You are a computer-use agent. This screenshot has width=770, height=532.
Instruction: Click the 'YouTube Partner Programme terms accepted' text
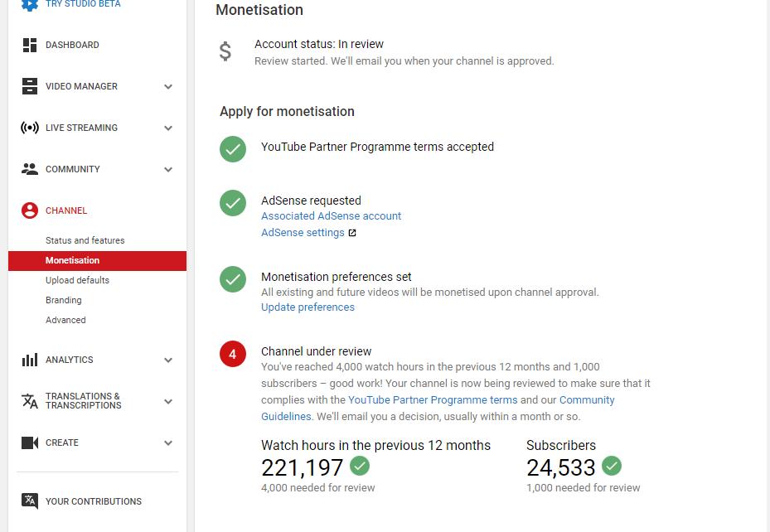point(377,147)
